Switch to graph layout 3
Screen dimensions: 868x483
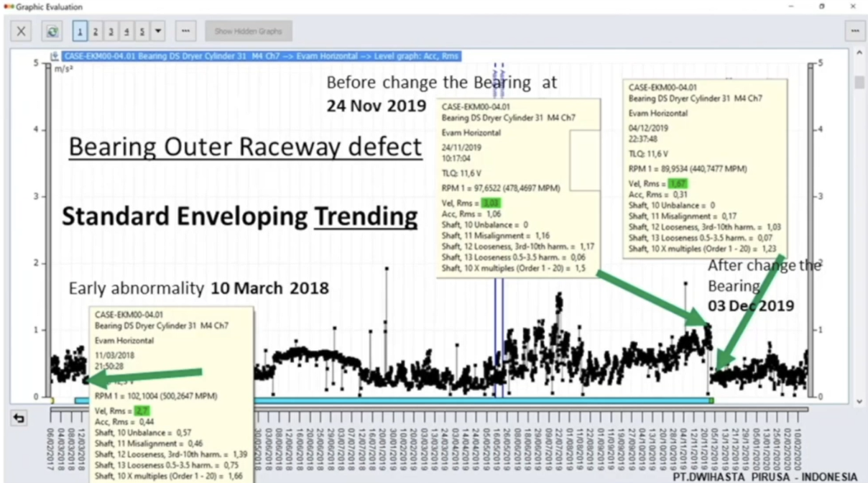click(x=111, y=32)
